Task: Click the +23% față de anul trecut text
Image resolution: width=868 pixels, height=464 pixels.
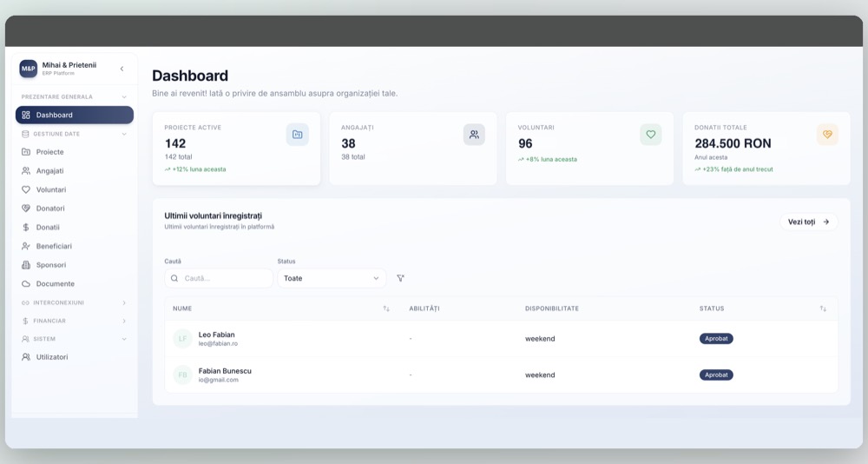Action: (x=737, y=169)
